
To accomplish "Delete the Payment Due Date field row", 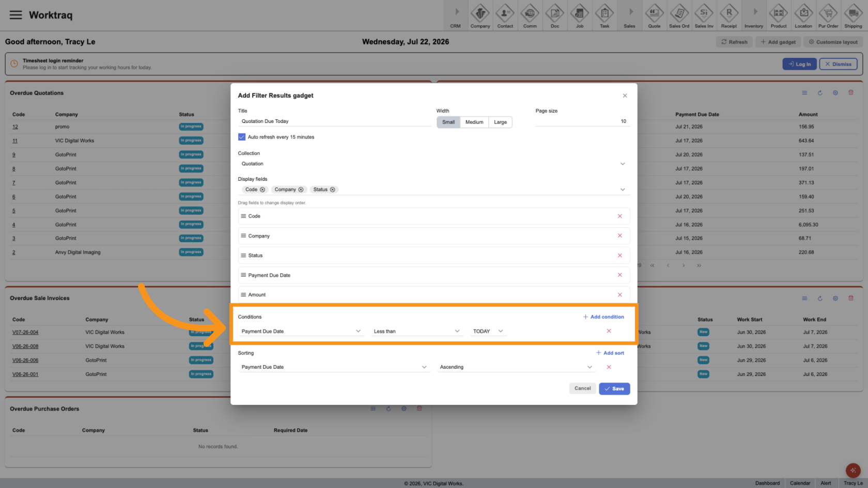I will coord(619,275).
